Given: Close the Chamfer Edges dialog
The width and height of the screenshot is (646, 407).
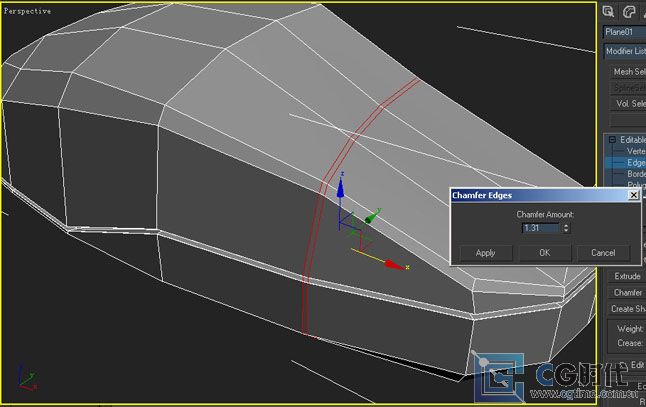Looking at the screenshot, I should pos(633,195).
